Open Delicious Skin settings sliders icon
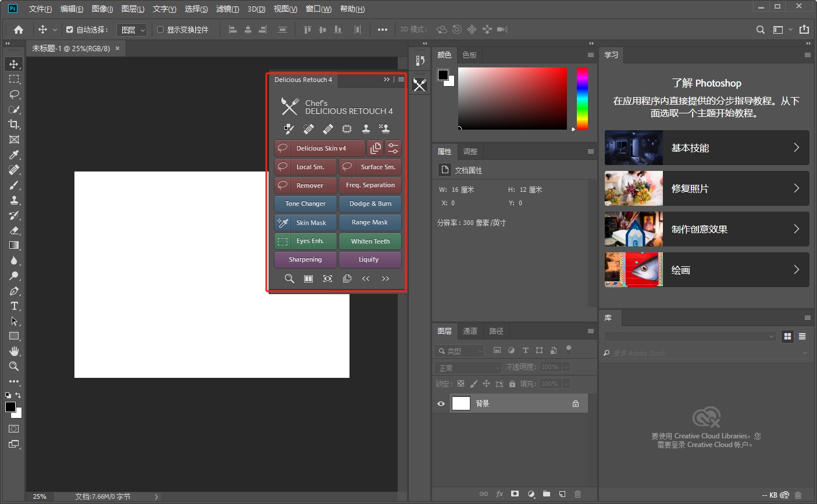Screen dimensions: 817x504 (393, 148)
